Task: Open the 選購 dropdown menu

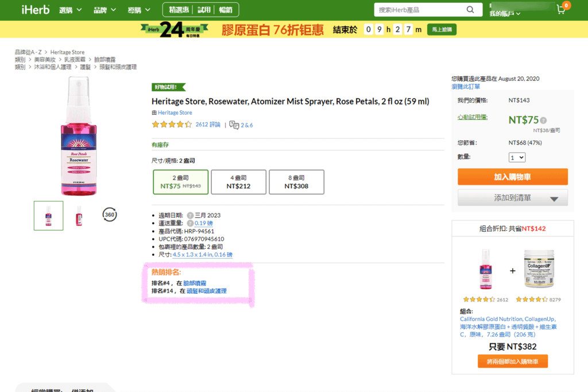Action: (x=70, y=10)
